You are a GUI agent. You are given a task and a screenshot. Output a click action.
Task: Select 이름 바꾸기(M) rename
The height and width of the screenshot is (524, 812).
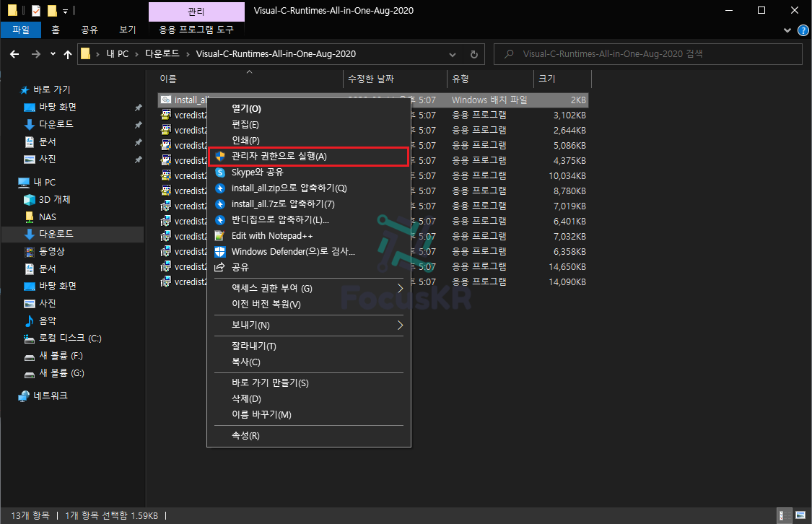(x=309, y=415)
